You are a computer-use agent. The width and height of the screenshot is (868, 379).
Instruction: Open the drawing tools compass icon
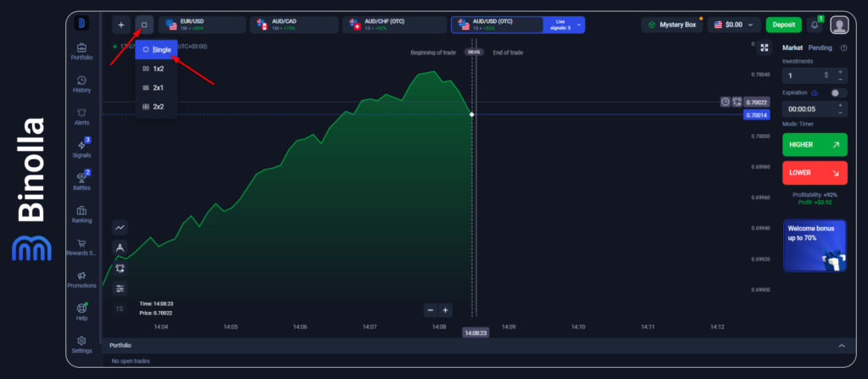(120, 248)
